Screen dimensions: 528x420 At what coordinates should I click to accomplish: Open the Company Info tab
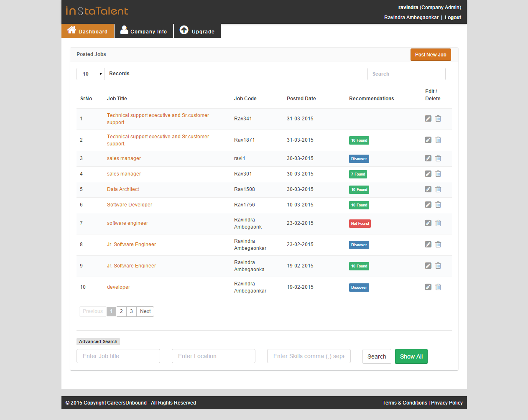tap(144, 31)
